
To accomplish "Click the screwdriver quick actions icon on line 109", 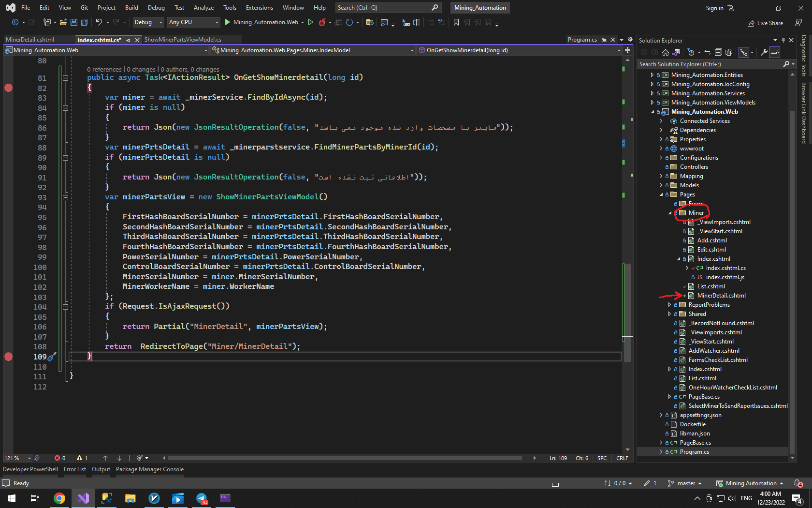I will pos(52,357).
